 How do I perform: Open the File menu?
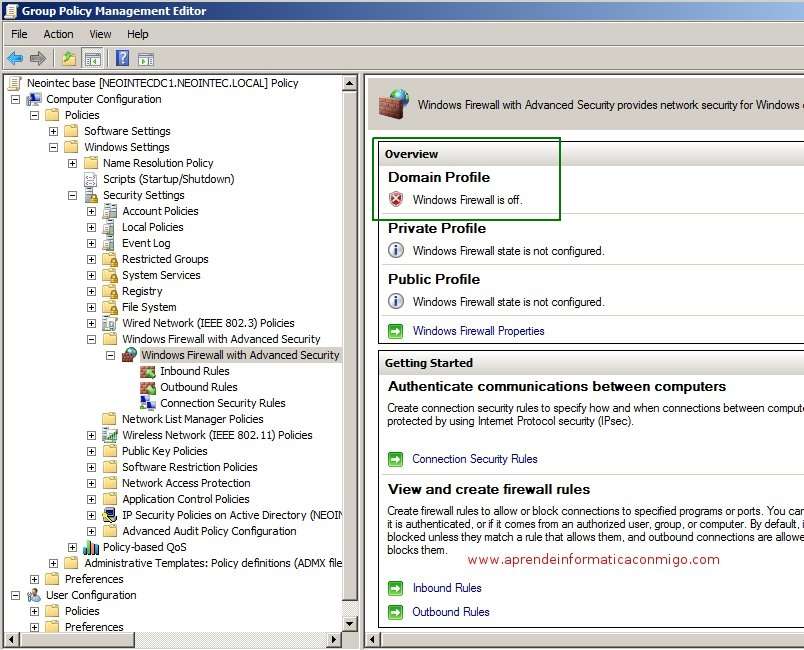(x=19, y=34)
